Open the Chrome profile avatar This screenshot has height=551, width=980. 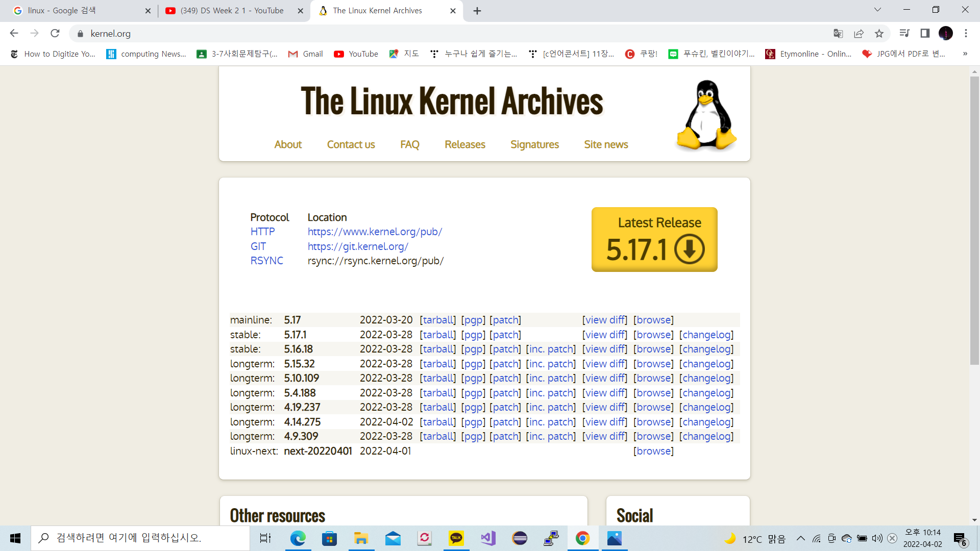(x=946, y=34)
